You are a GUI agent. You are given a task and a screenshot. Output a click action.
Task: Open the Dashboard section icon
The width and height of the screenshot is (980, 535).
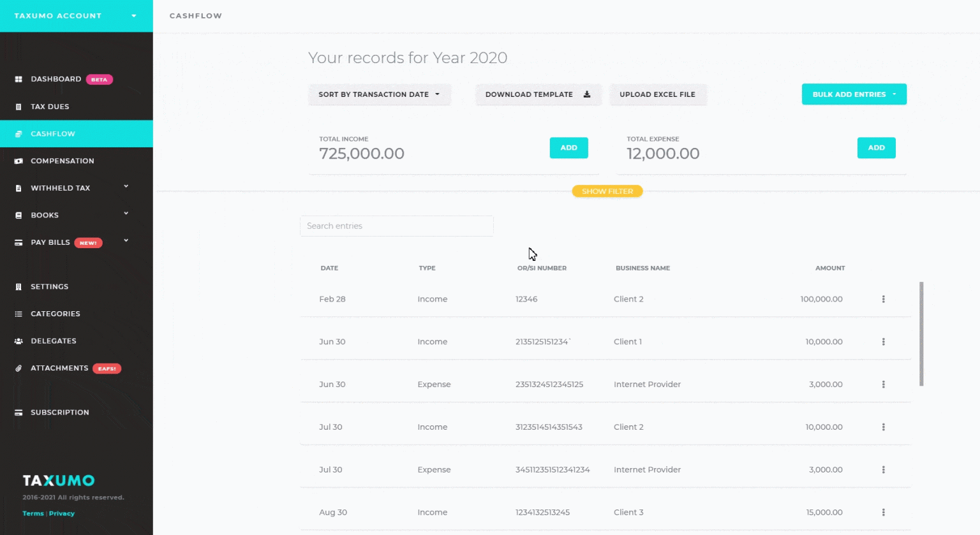(x=19, y=78)
